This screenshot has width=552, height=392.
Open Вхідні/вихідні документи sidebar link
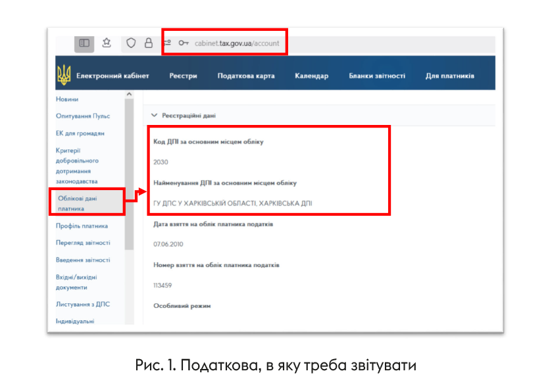click(76, 282)
